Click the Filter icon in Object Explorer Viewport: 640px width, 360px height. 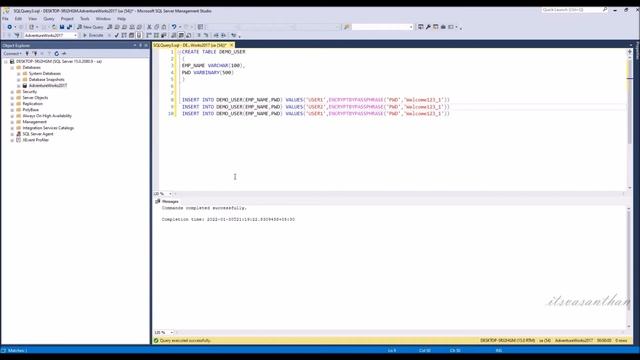[x=49, y=53]
